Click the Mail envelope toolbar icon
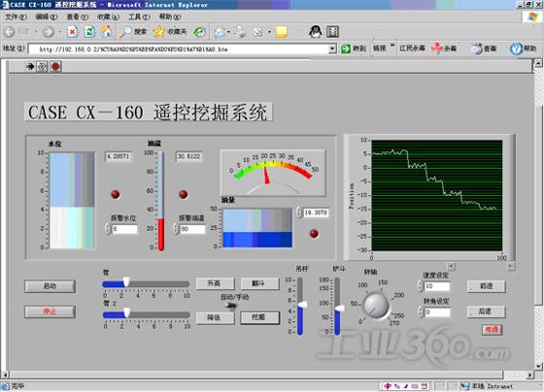 click(x=220, y=32)
